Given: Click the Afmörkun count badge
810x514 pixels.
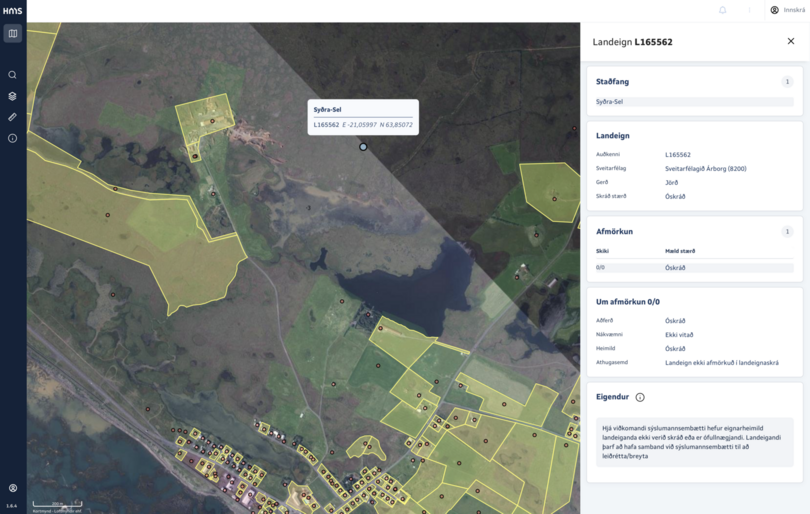Looking at the screenshot, I should pyautogui.click(x=787, y=231).
